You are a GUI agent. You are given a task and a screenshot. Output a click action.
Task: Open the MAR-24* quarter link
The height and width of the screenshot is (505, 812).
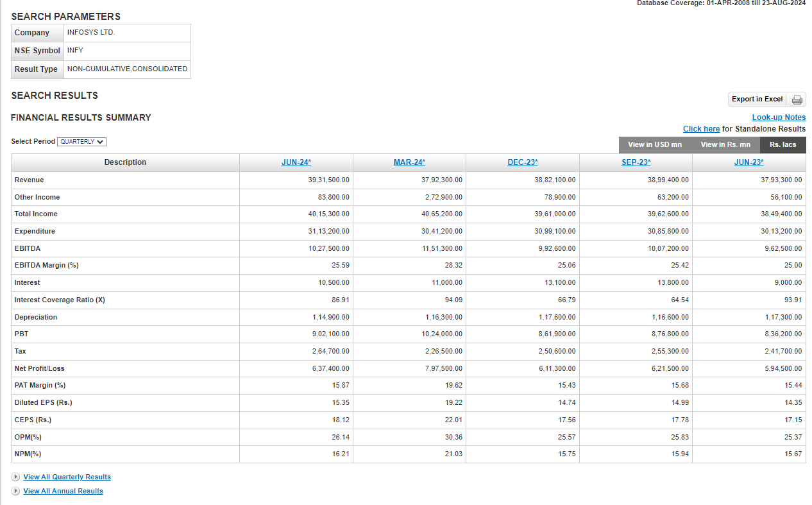(409, 162)
